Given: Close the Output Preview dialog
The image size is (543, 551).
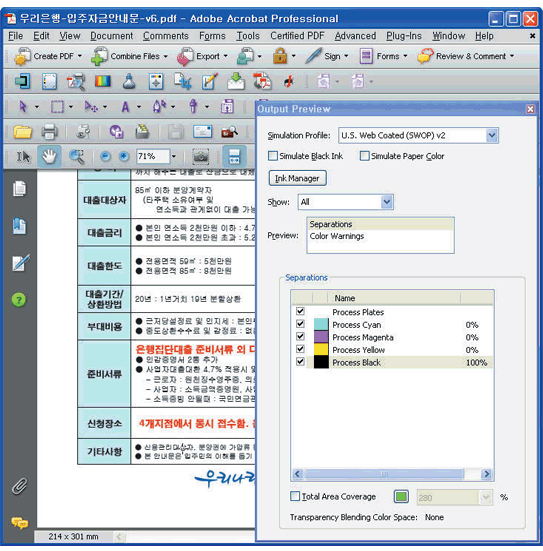Looking at the screenshot, I should (x=530, y=109).
